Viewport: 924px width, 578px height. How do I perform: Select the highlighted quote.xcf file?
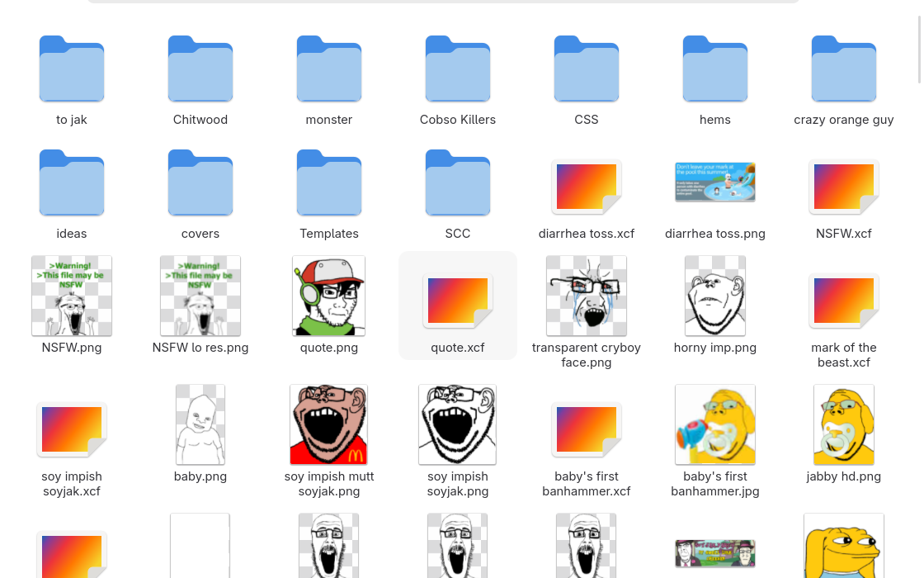[x=458, y=301]
